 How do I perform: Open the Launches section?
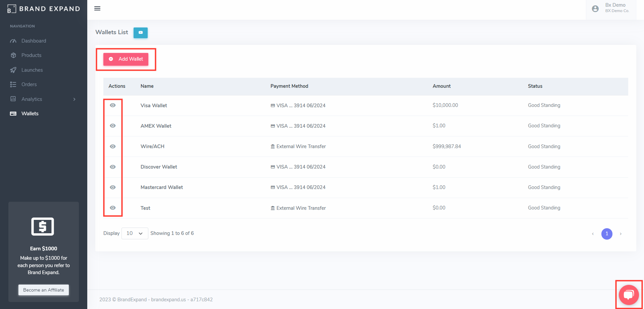click(32, 70)
